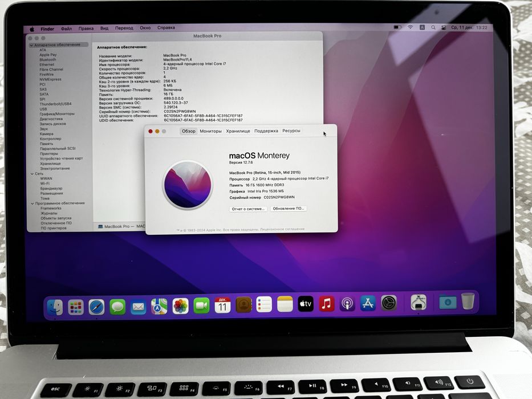Open Calendar showing 11 in Dock
Screen dimensions: 532x399
coord(222,306)
